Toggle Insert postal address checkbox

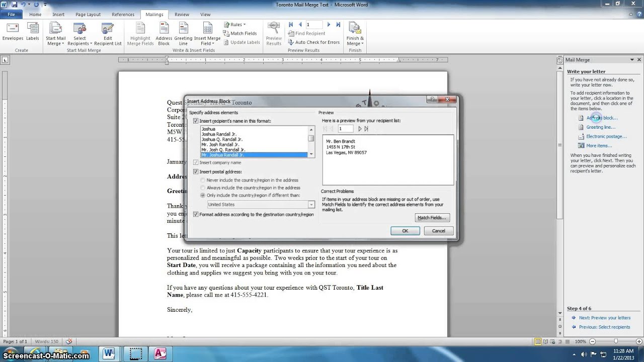[196, 172]
